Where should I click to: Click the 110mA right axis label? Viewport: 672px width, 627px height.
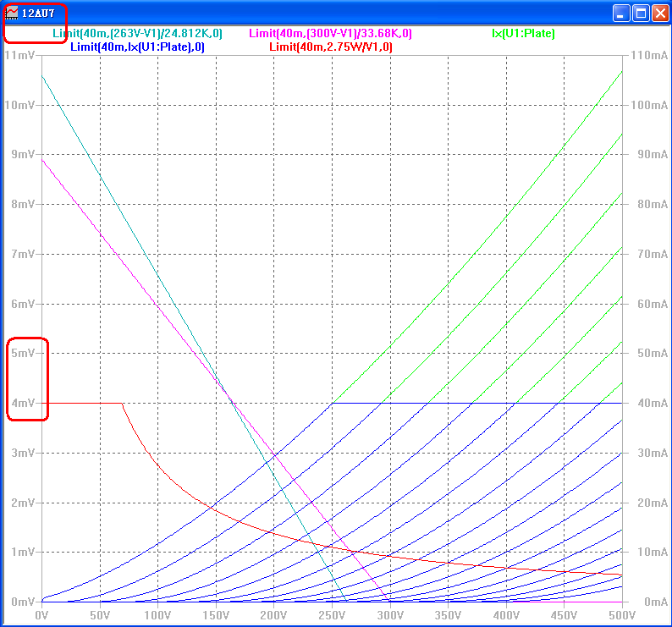click(x=649, y=55)
